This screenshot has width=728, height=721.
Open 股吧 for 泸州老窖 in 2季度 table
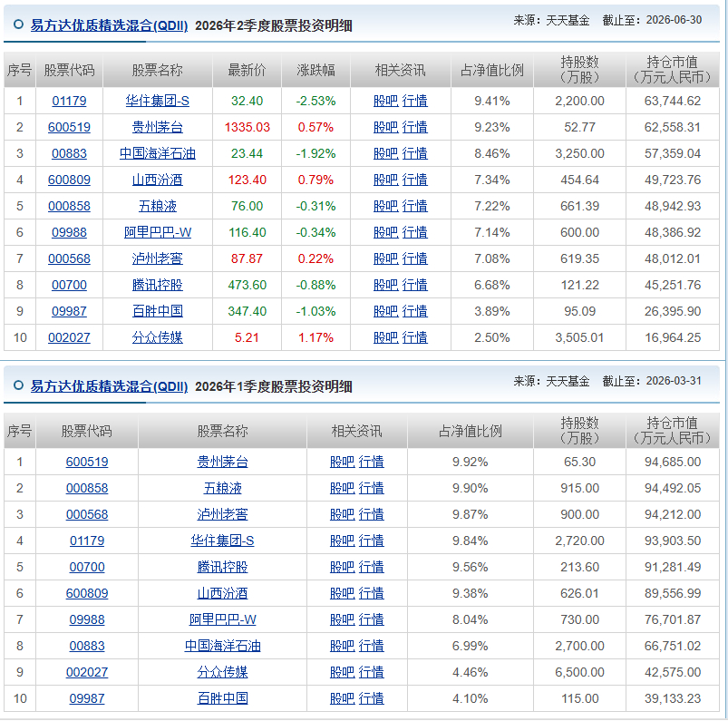386,258
